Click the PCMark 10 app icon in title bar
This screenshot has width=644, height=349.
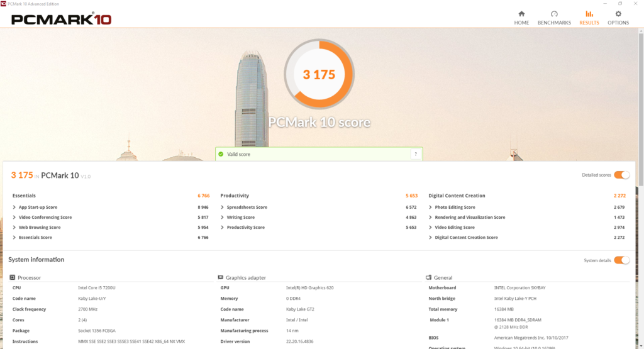[x=3, y=4]
